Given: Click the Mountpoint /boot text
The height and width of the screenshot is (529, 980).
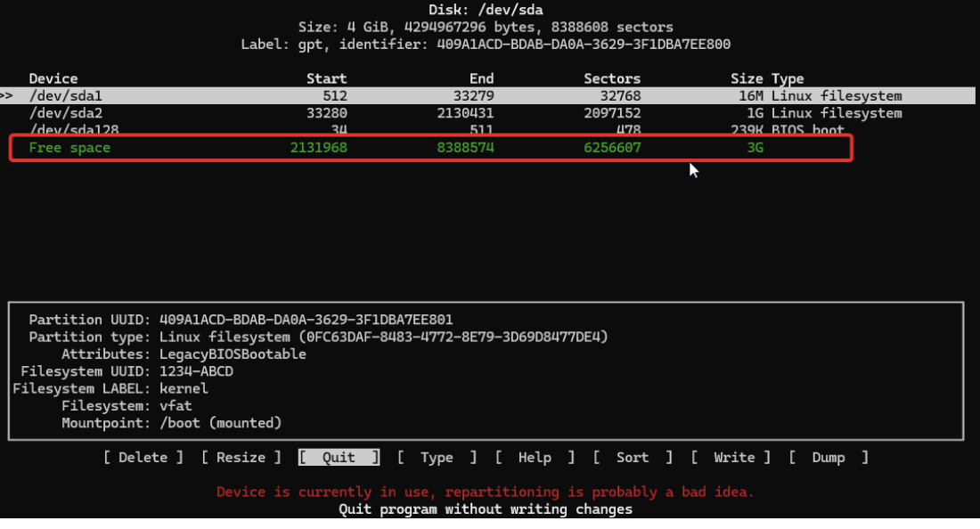Looking at the screenshot, I should pos(220,423).
